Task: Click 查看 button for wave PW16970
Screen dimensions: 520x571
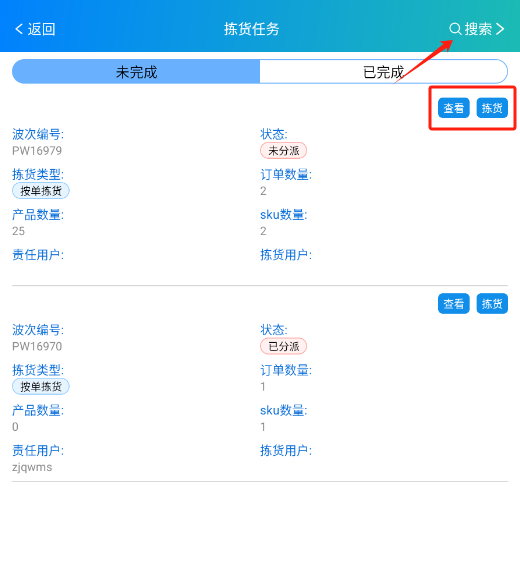Action: point(454,303)
